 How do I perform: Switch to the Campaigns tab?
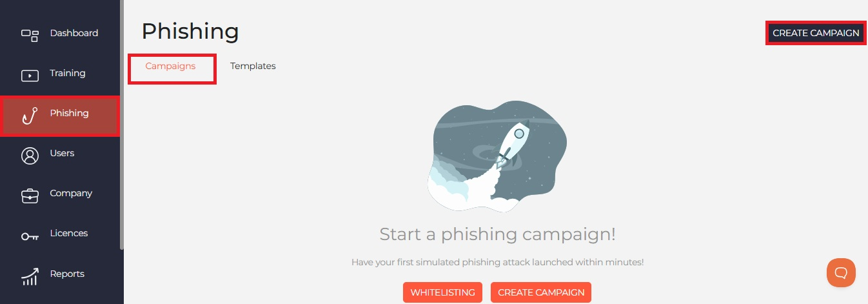170,66
